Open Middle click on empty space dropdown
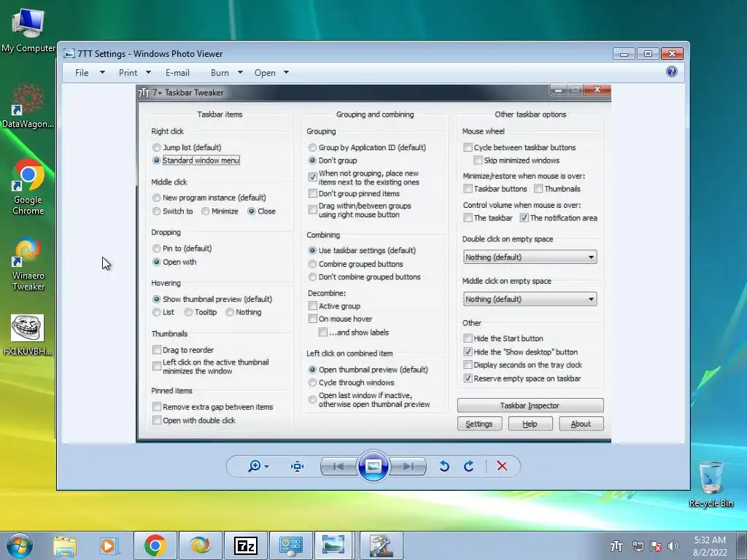Viewport: 747px width, 560px height. (530, 299)
